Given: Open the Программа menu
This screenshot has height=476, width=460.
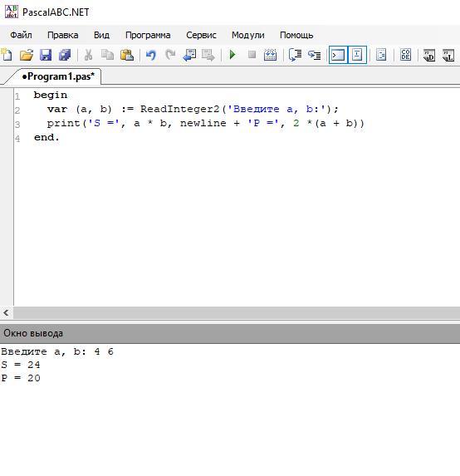Looking at the screenshot, I should tap(148, 35).
